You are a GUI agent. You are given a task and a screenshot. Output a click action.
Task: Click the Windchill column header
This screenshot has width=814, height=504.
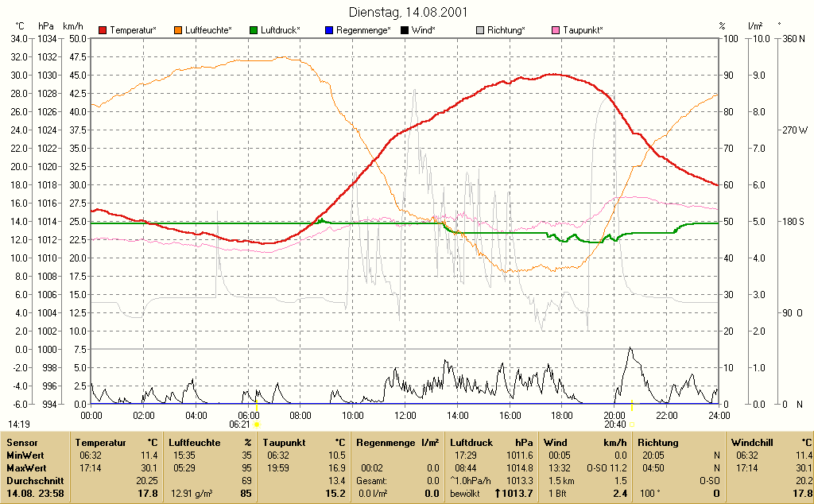tap(752, 443)
